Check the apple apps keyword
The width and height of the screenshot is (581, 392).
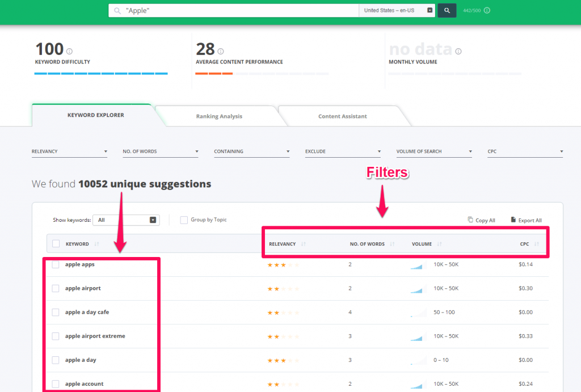coord(56,264)
